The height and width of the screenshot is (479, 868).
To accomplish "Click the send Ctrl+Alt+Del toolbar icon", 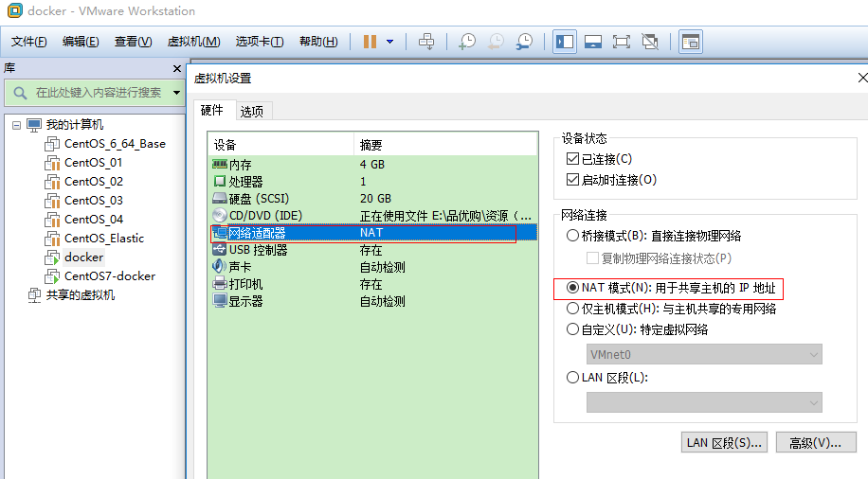I will (426, 42).
